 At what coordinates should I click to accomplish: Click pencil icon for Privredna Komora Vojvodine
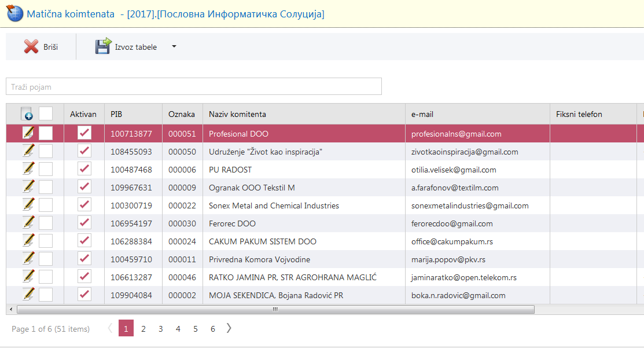[28, 259]
